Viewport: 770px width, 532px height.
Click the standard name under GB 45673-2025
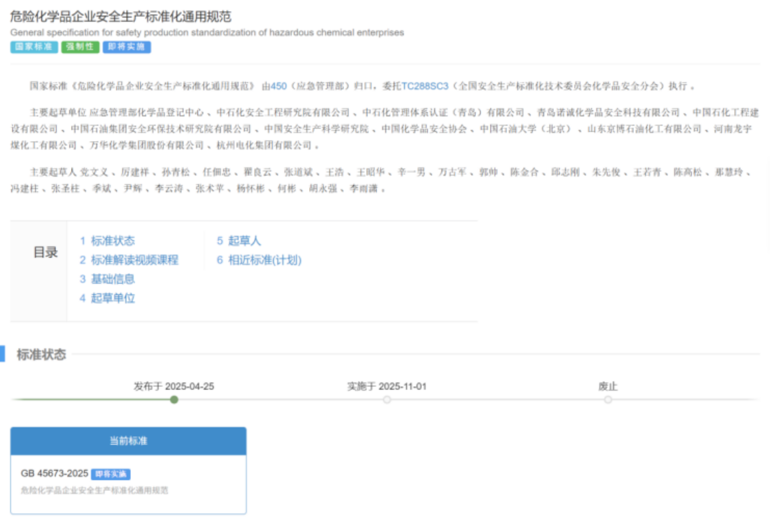[x=94, y=490]
